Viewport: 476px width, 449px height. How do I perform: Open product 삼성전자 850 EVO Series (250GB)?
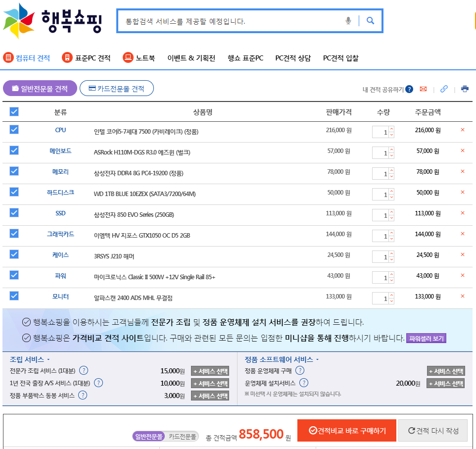(134, 215)
